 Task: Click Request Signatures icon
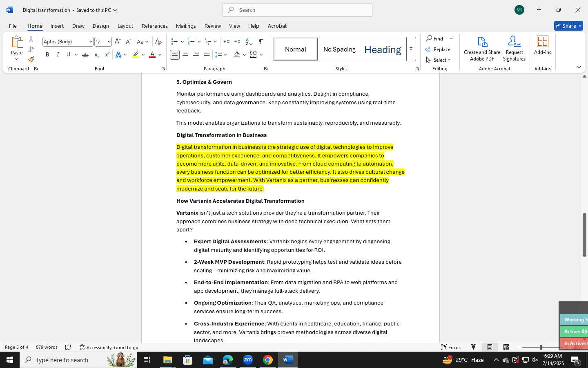[514, 49]
